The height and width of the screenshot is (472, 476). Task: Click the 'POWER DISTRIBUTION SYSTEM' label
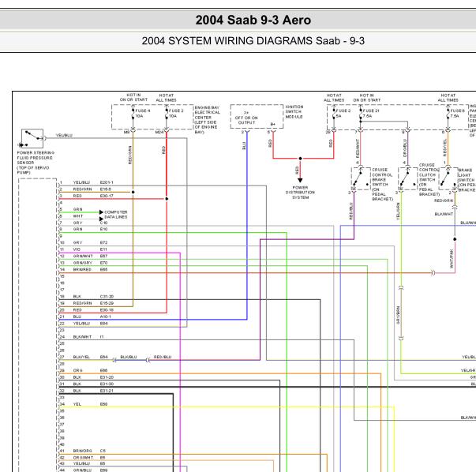point(300,193)
